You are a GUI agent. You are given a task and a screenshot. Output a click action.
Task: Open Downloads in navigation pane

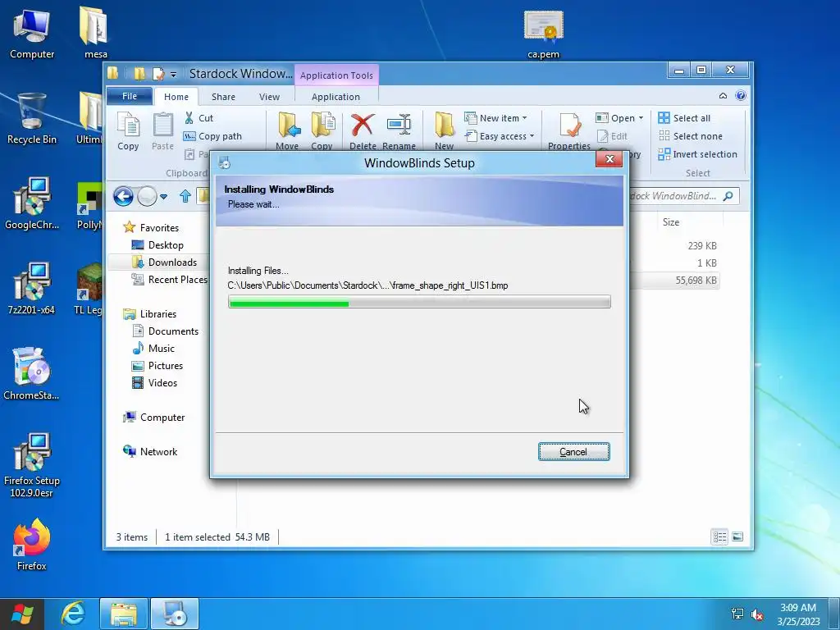pyautogui.click(x=164, y=262)
